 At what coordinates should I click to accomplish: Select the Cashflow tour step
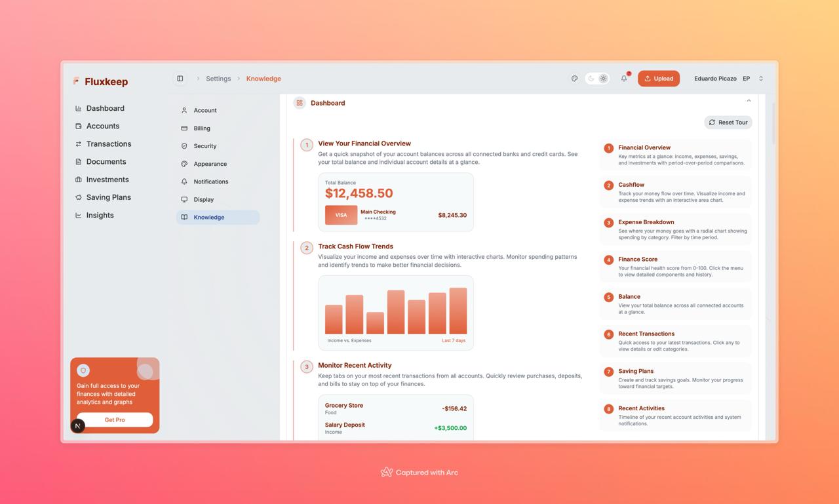tap(675, 193)
